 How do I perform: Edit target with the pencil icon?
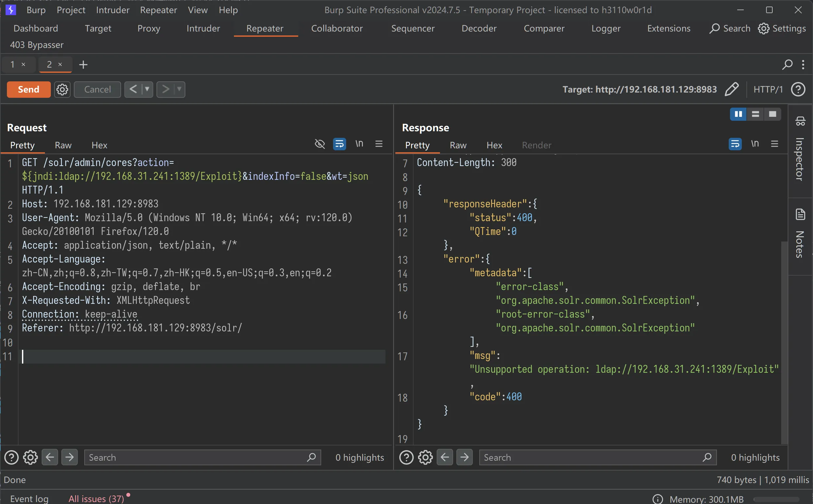[x=731, y=89]
